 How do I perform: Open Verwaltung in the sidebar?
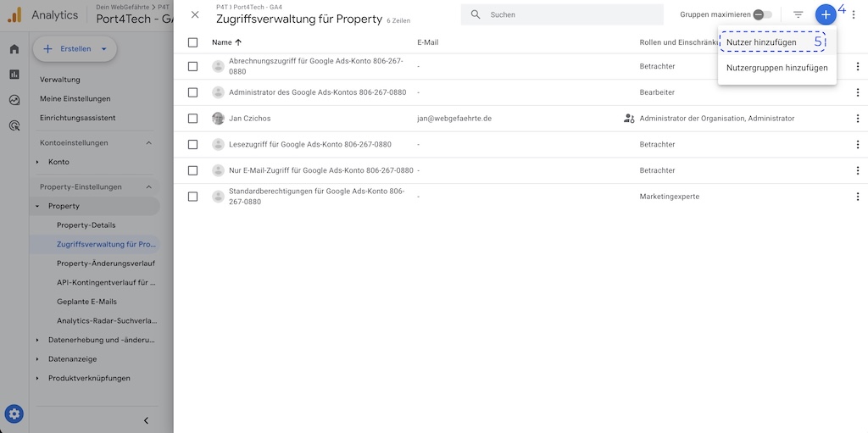click(60, 80)
